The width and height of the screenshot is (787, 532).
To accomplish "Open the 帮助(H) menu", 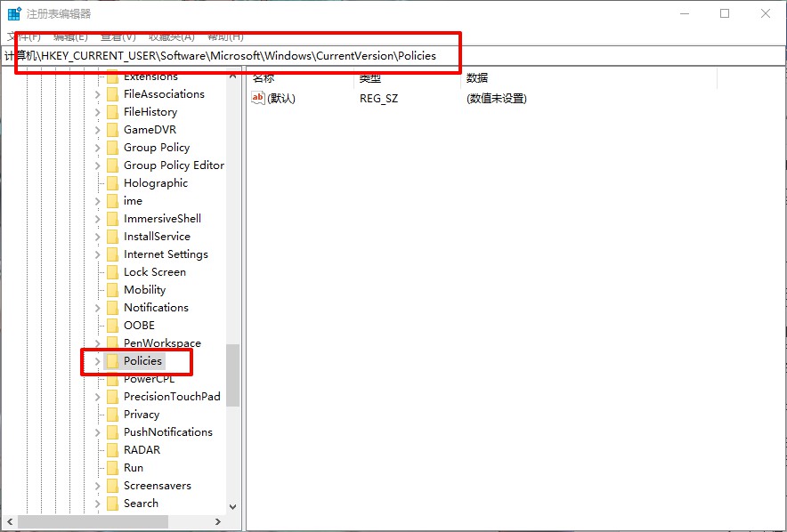I will click(225, 36).
